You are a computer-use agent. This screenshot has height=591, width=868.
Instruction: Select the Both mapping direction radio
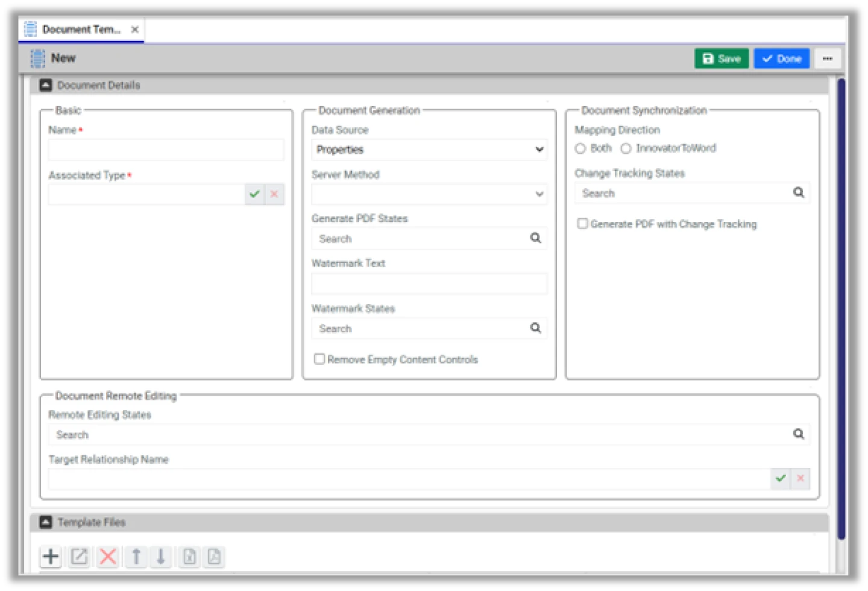coord(580,148)
